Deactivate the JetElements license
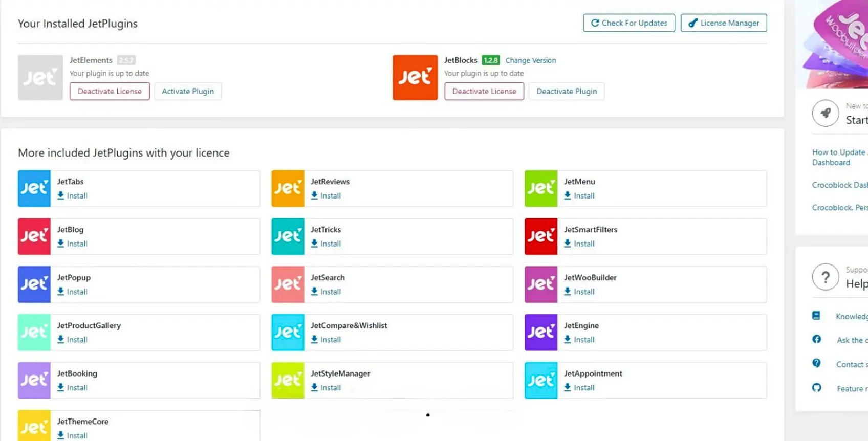Viewport: 868px width, 441px height. pos(110,91)
